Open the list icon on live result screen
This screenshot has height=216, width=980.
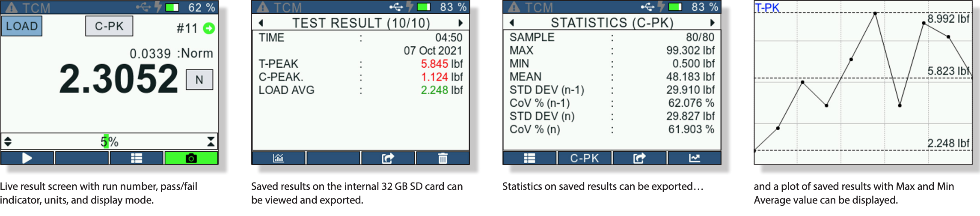[x=137, y=158]
